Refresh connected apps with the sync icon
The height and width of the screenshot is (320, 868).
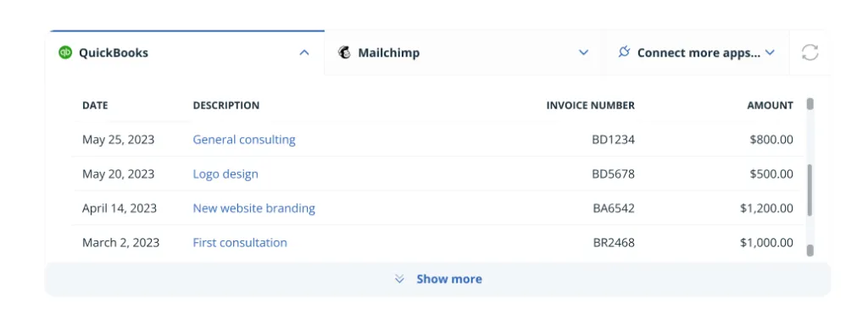[810, 52]
